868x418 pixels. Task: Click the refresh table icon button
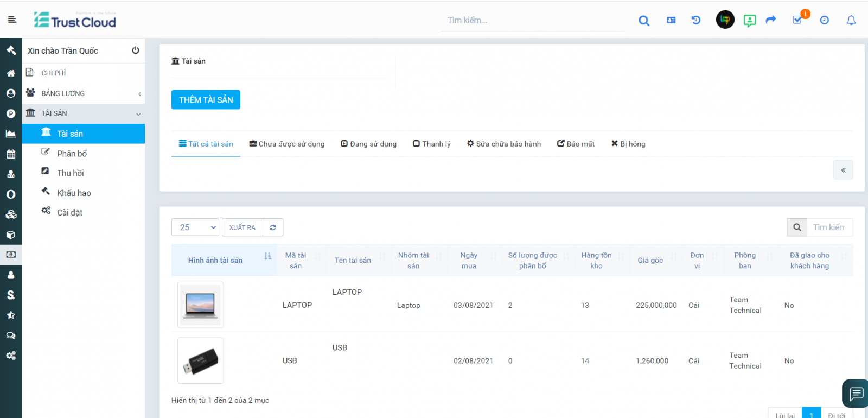[273, 227]
